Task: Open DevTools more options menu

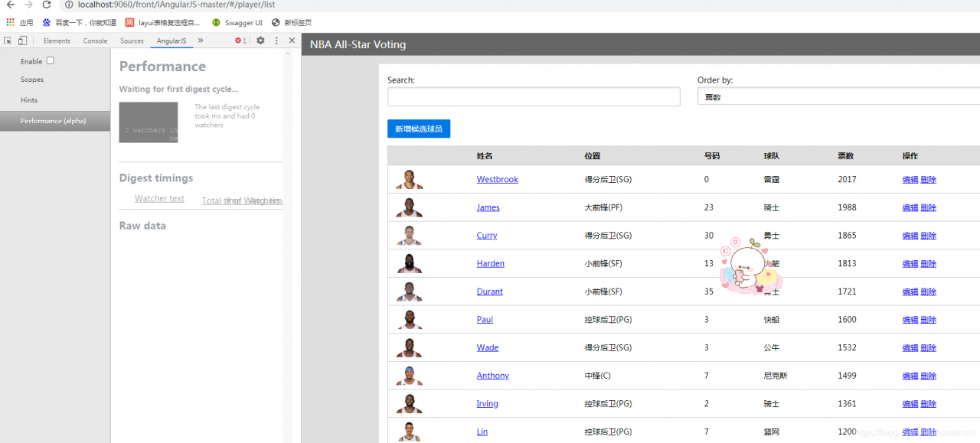Action: [x=276, y=41]
